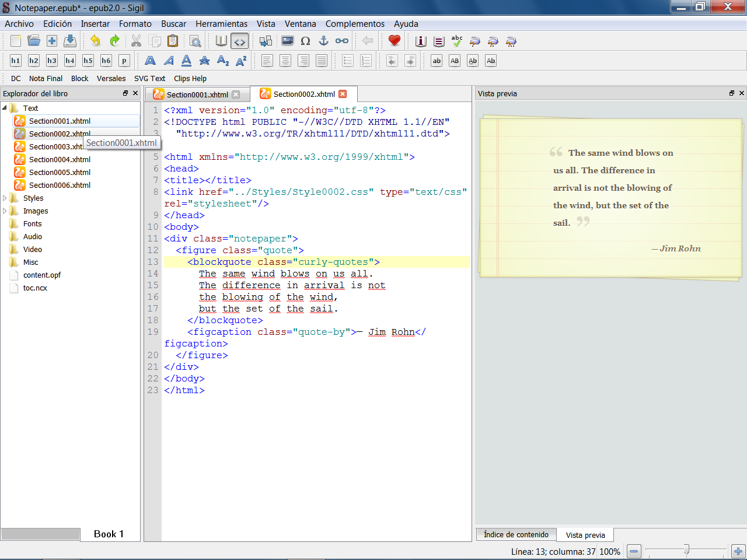Click the red heart donate icon

pyautogui.click(x=395, y=41)
